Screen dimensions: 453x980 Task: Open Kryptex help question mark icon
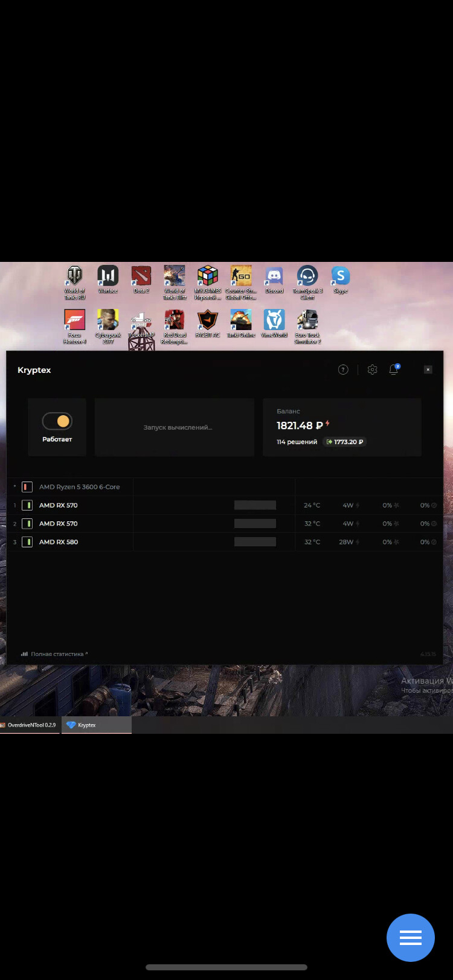(343, 370)
